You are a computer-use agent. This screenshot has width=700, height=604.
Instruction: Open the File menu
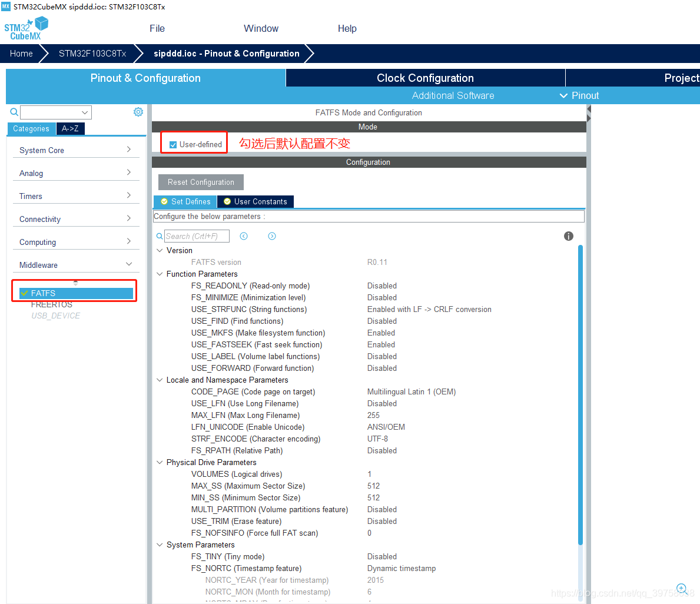pyautogui.click(x=157, y=29)
